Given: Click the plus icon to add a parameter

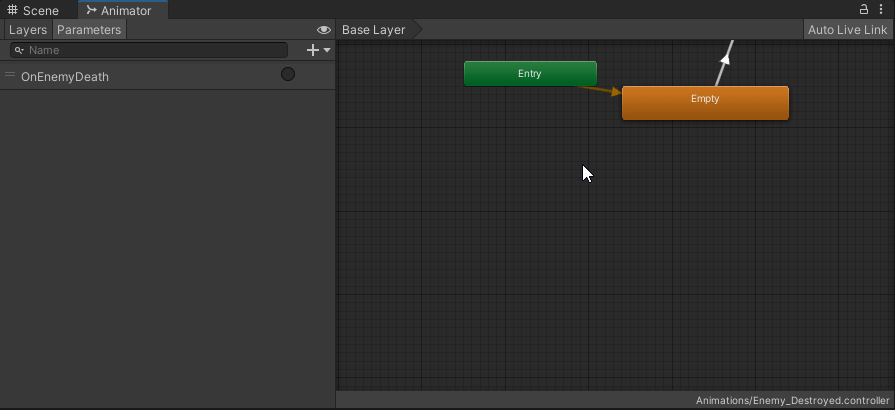Looking at the screenshot, I should point(312,50).
